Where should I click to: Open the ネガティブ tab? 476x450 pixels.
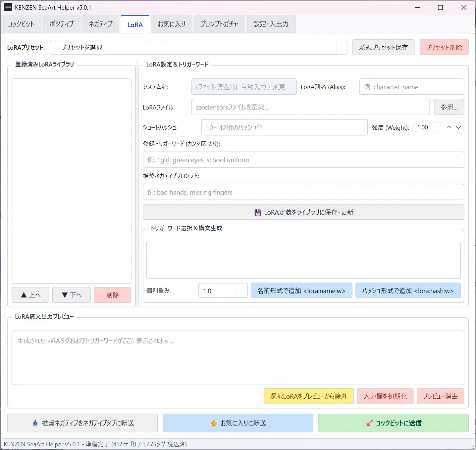(x=100, y=24)
